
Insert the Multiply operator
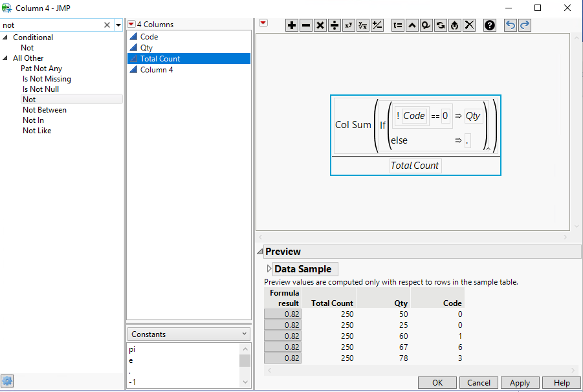320,25
